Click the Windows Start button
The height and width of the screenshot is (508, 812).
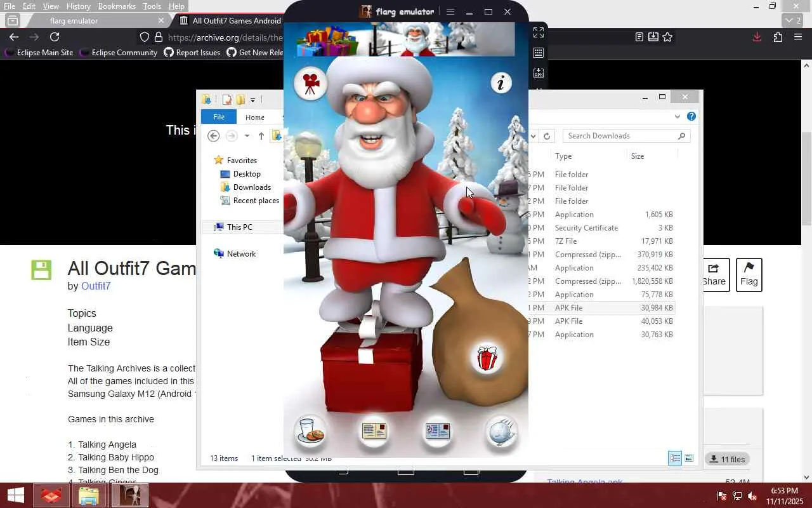pyautogui.click(x=16, y=495)
